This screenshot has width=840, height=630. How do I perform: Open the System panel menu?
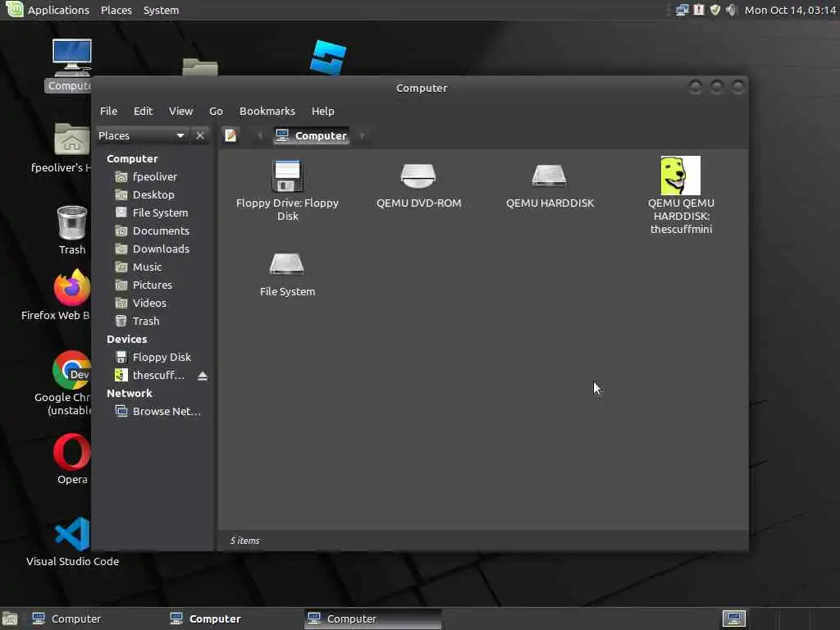click(x=161, y=10)
